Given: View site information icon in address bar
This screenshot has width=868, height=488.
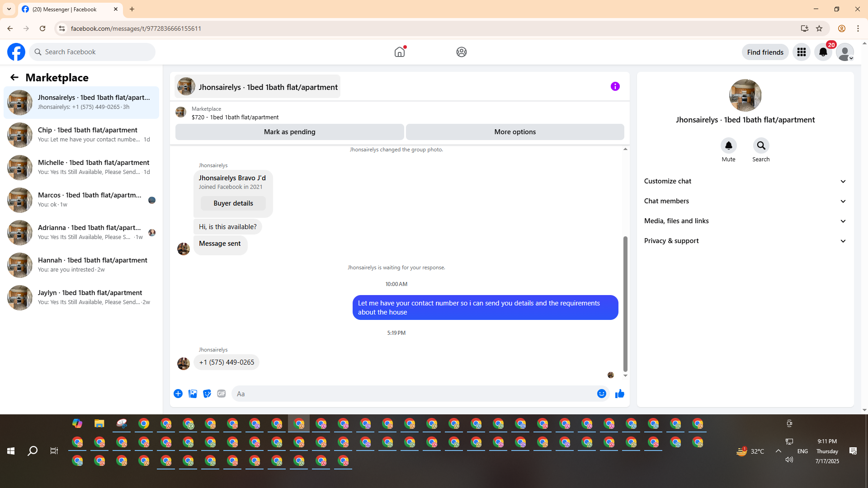Looking at the screenshot, I should point(62,28).
